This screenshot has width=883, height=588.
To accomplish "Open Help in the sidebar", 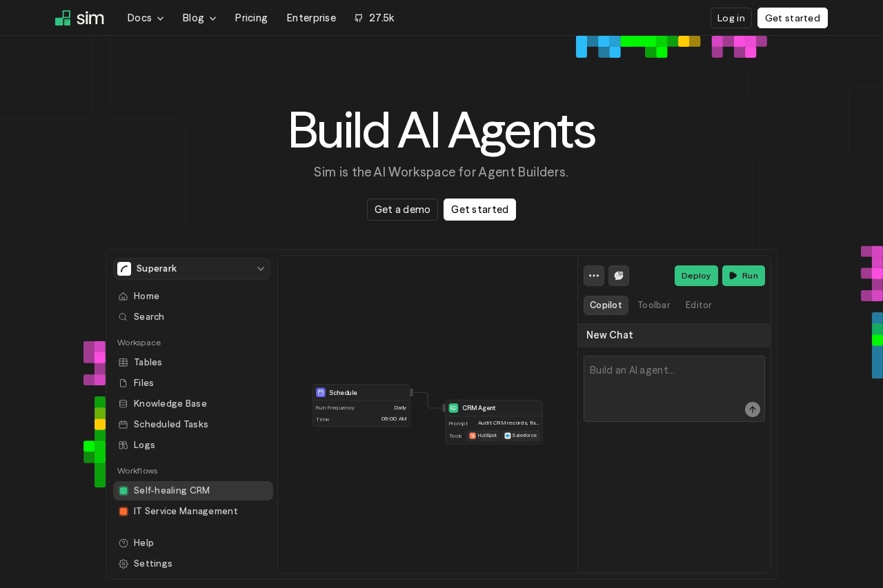I will tap(143, 543).
